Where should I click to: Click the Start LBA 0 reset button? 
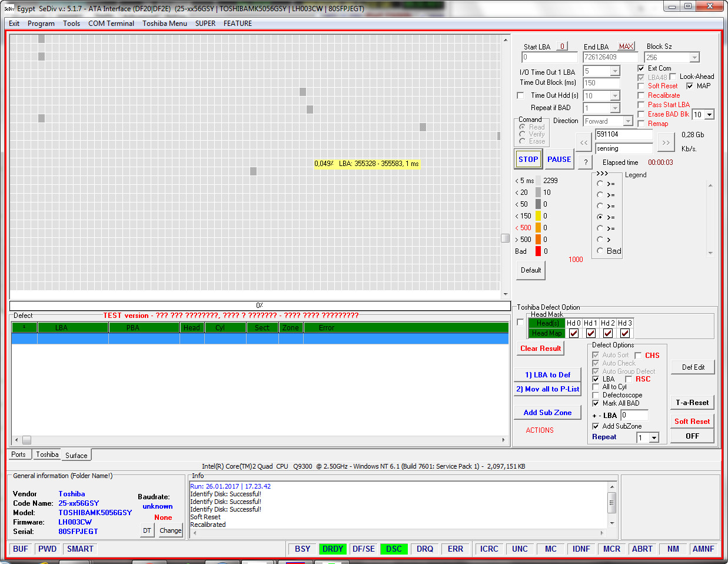coord(562,47)
